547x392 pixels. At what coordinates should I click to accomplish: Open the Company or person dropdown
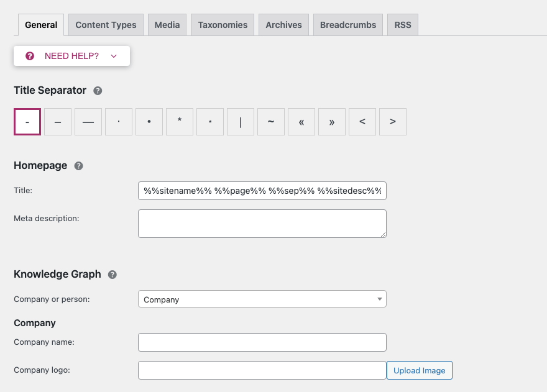point(262,299)
